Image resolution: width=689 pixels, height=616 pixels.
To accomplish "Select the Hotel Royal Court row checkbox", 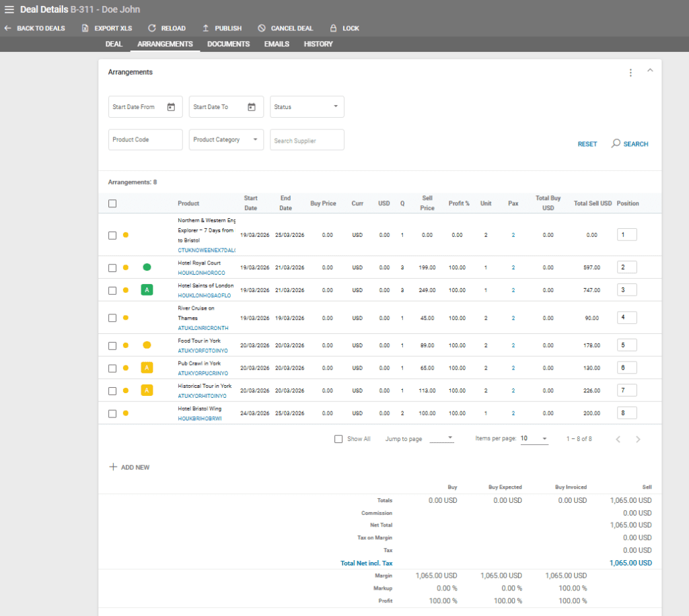I will [x=112, y=267].
